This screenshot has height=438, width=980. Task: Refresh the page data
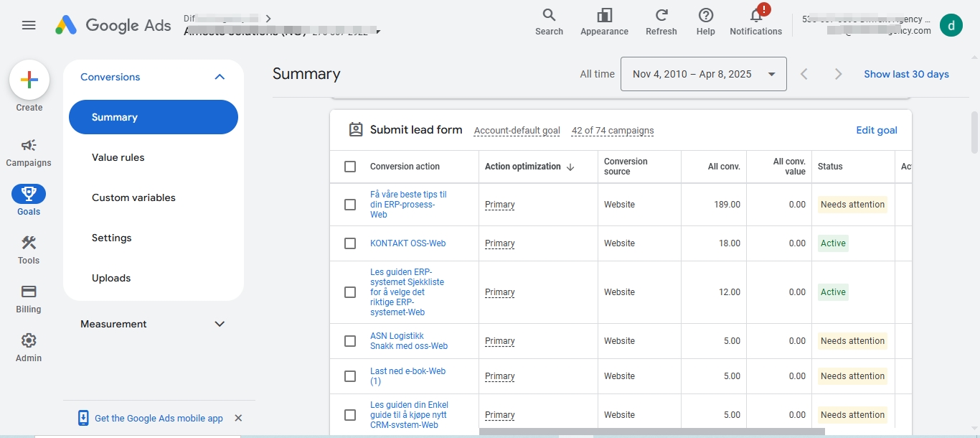pyautogui.click(x=661, y=22)
